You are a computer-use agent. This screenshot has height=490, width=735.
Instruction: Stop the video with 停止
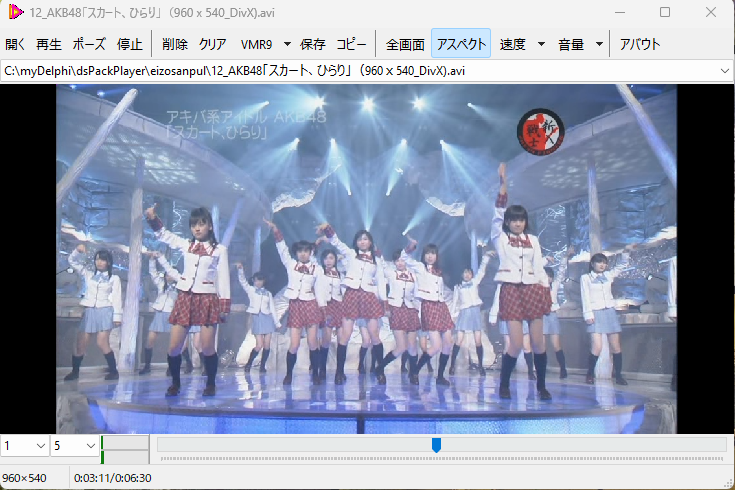click(x=129, y=44)
